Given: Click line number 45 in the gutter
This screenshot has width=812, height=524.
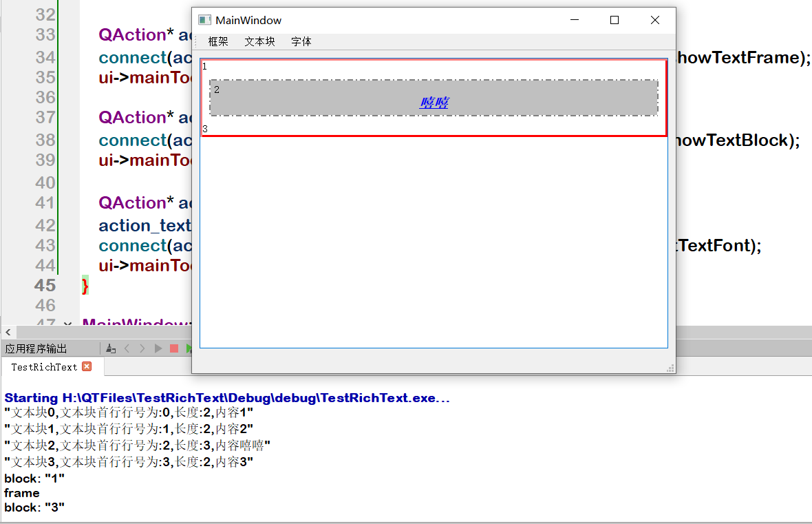Looking at the screenshot, I should 45,285.
